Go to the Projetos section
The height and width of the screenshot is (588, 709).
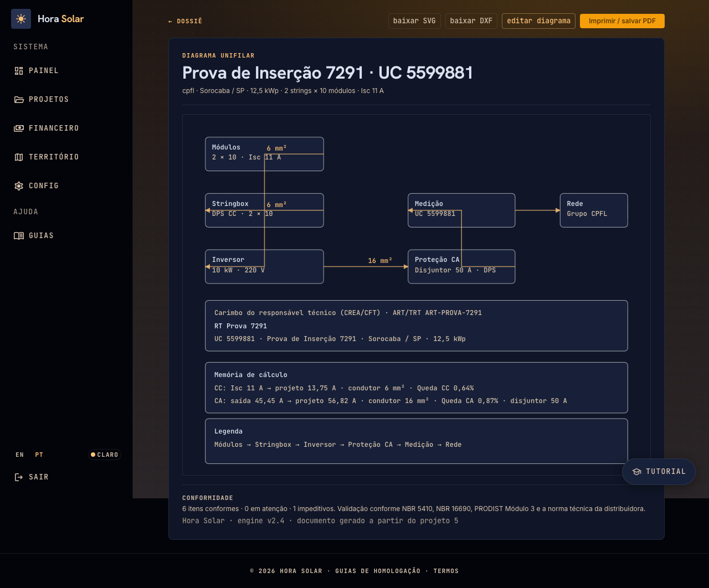click(x=49, y=100)
